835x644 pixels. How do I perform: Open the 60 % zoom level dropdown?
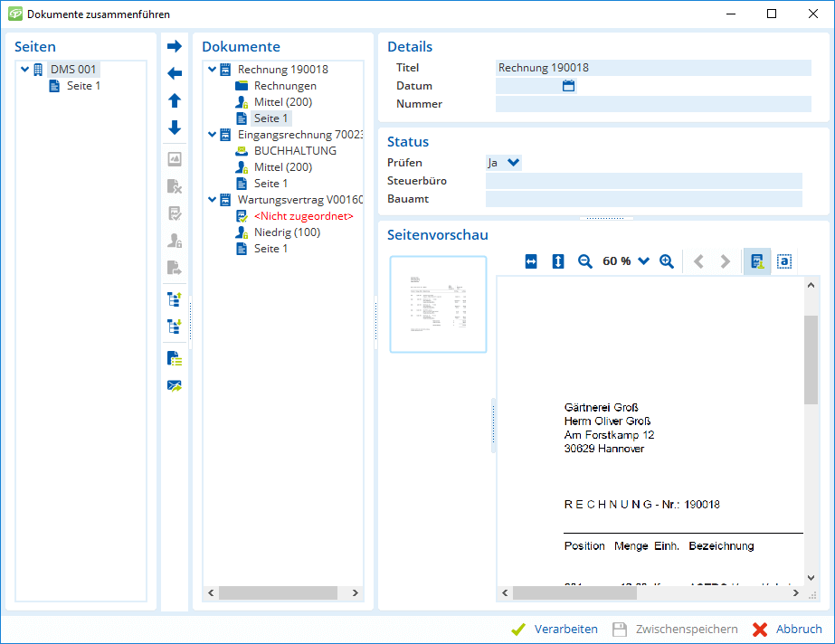pyautogui.click(x=643, y=261)
